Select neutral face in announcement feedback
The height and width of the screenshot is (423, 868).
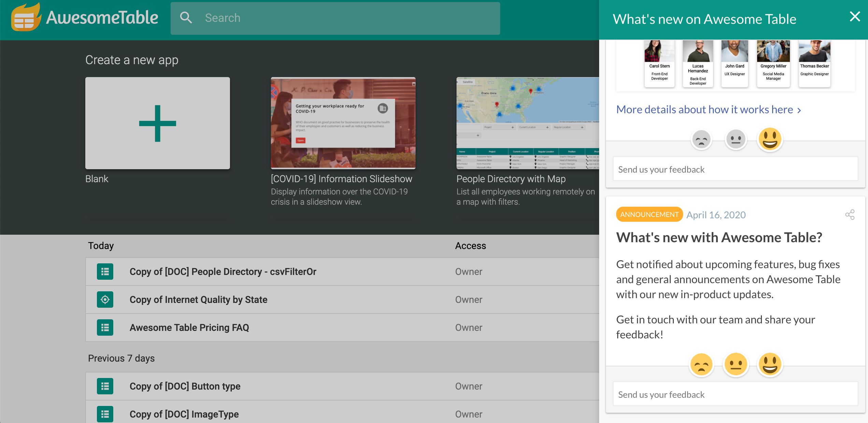(736, 364)
